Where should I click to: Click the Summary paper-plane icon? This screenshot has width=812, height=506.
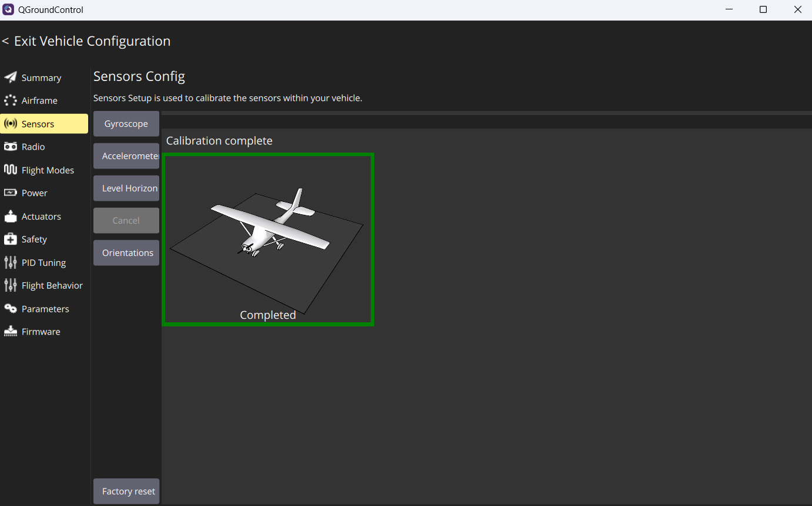(x=11, y=77)
